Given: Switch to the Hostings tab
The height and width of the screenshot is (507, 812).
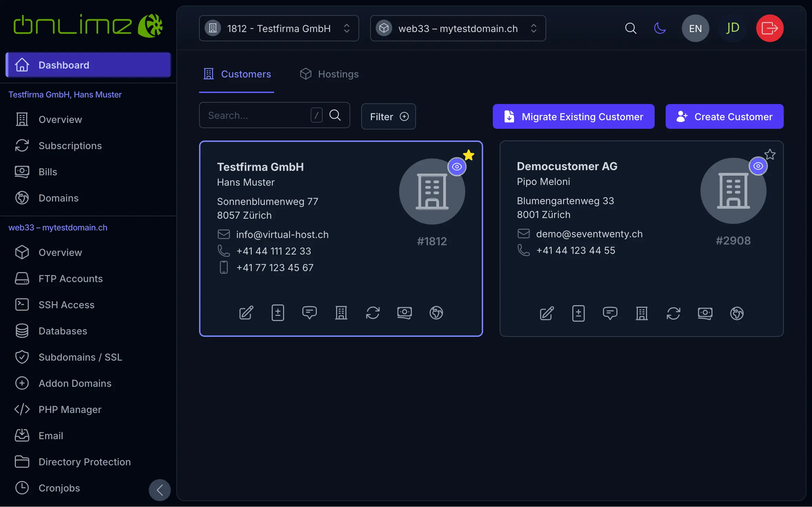Looking at the screenshot, I should (329, 74).
